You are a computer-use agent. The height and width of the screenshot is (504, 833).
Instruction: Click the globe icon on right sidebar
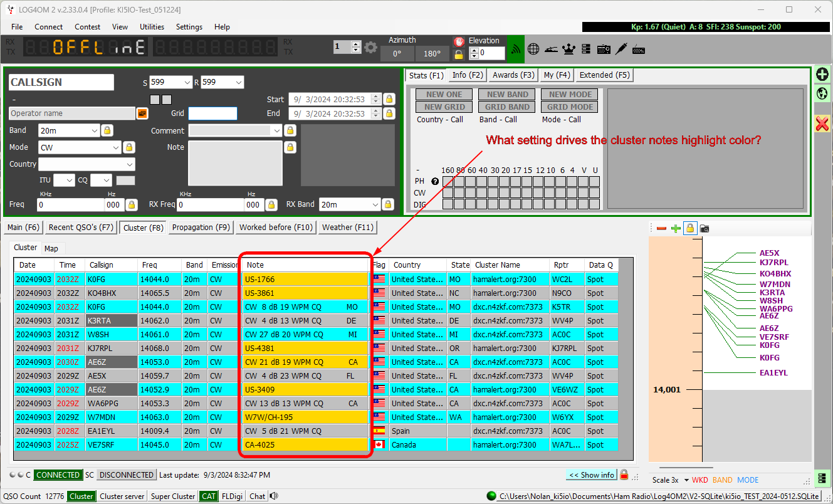822,93
